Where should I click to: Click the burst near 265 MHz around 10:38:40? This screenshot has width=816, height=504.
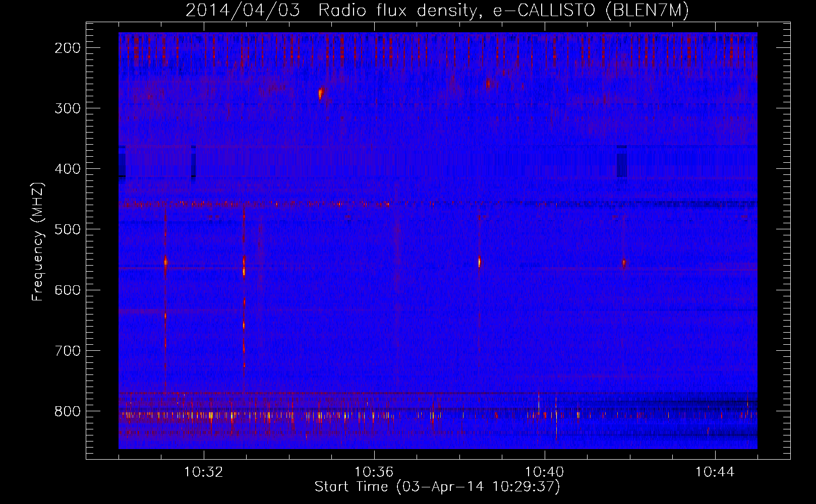tap(488, 84)
